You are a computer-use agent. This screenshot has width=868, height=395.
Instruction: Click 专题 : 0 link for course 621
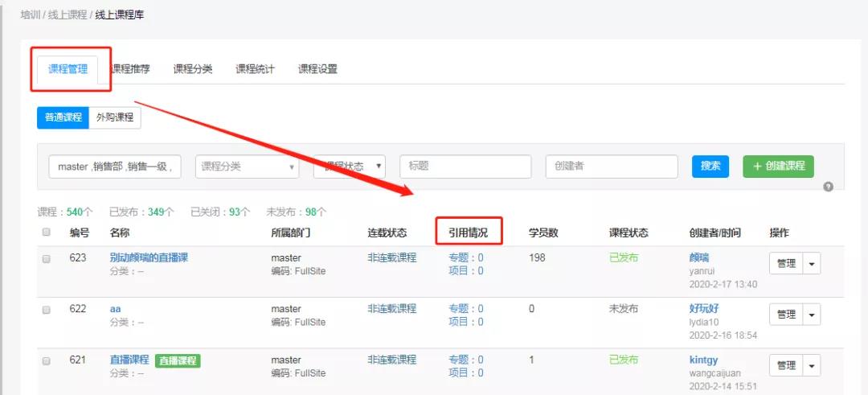pos(466,360)
